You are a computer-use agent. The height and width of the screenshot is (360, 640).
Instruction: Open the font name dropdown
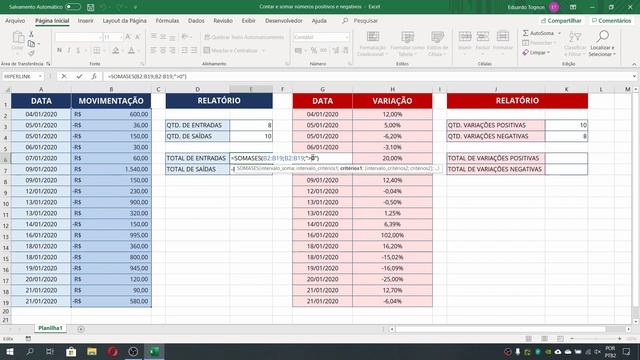(x=100, y=37)
